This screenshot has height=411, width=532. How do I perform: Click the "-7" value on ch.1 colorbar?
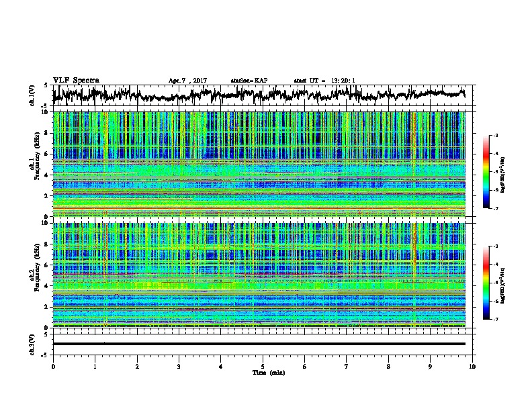pyautogui.click(x=495, y=208)
